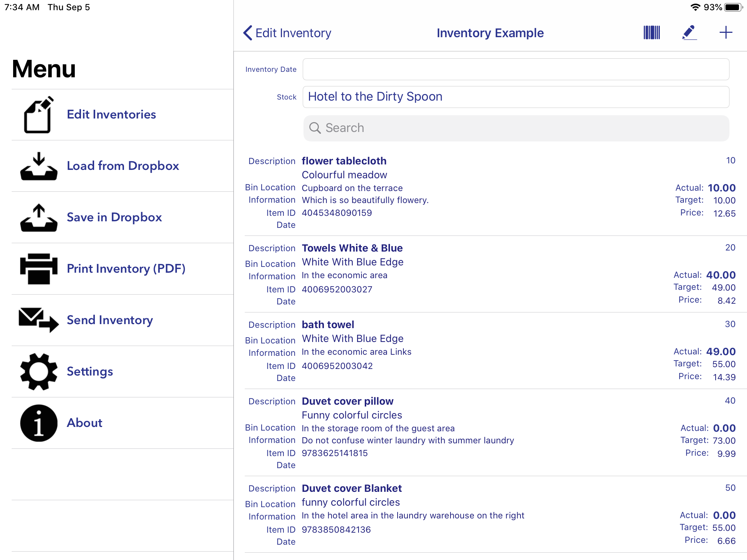The height and width of the screenshot is (560, 747).
Task: Tap the pencil edit icon
Action: 689,33
